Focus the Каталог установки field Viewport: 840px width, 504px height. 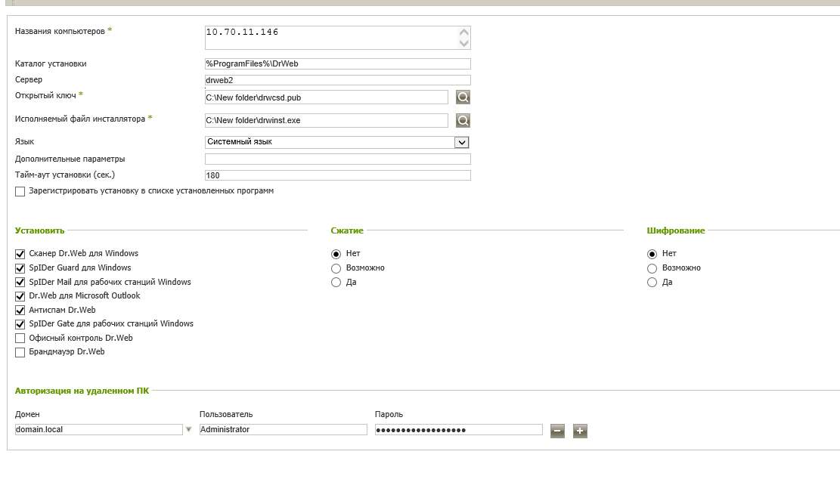[337, 63]
